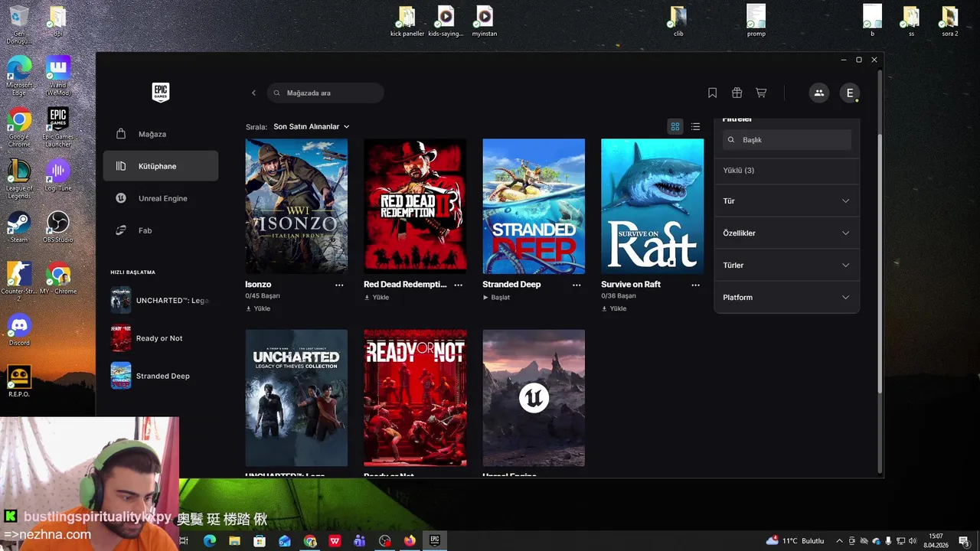Show hidden system tray icons
Image resolution: width=980 pixels, height=551 pixels.
(839, 541)
